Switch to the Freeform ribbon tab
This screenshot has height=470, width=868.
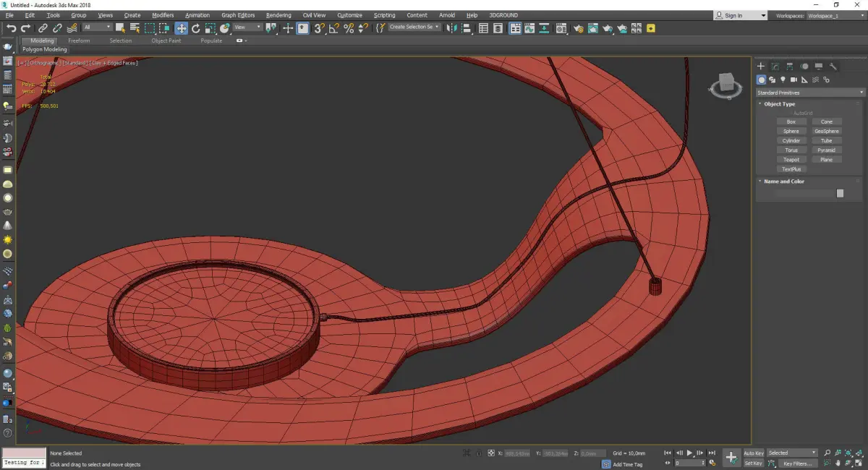tap(79, 40)
